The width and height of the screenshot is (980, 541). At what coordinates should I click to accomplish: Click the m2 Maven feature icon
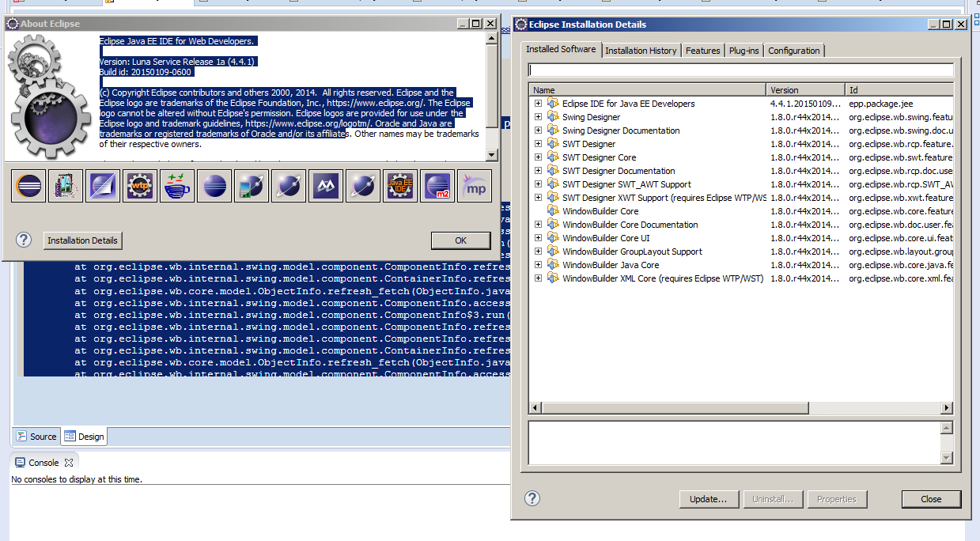437,186
